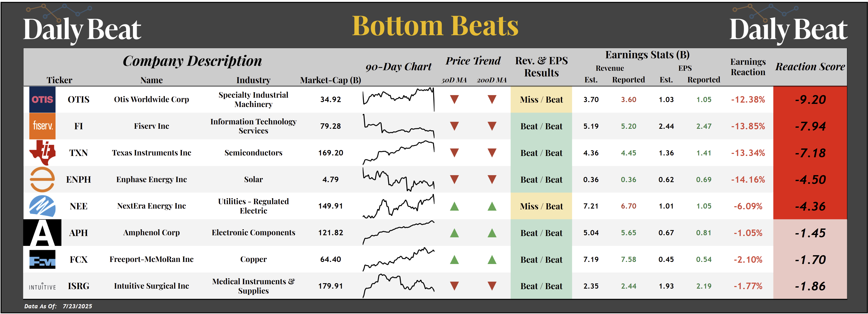The image size is (868, 314).
Task: Click the Texas Instruments logo
Action: (x=42, y=152)
